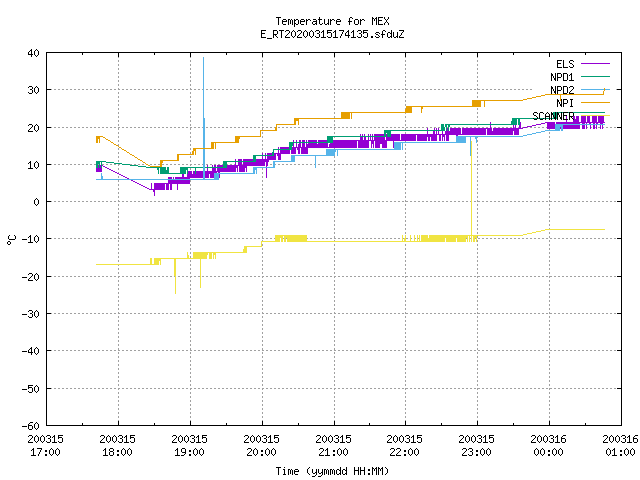Click the y-axis label 30
Screen dimensions: 640x480
(33, 90)
